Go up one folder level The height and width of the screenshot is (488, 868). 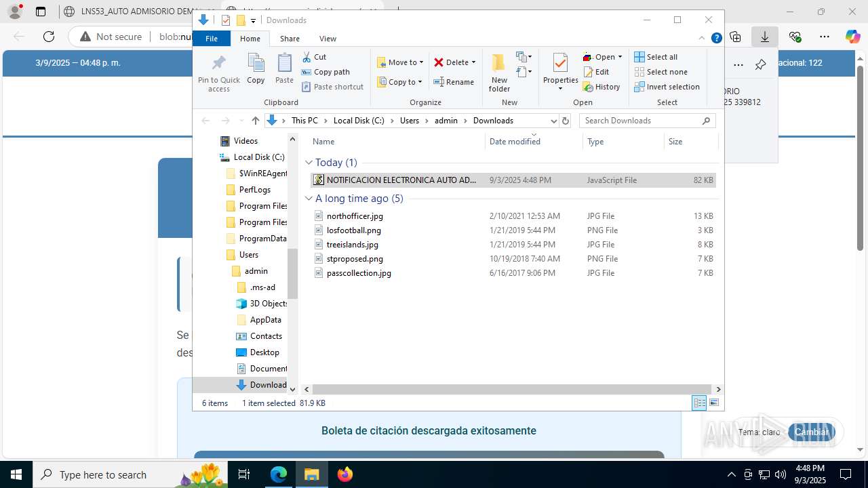[x=255, y=121]
